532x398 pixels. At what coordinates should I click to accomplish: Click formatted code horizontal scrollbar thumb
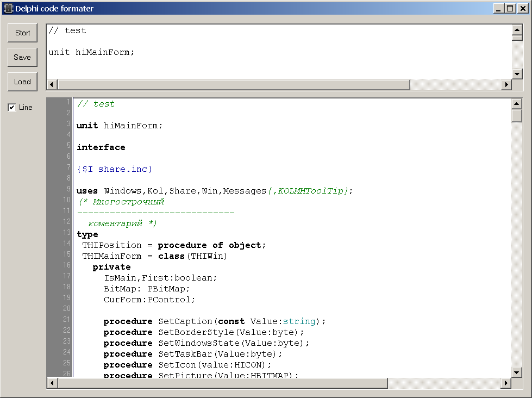tap(223, 383)
